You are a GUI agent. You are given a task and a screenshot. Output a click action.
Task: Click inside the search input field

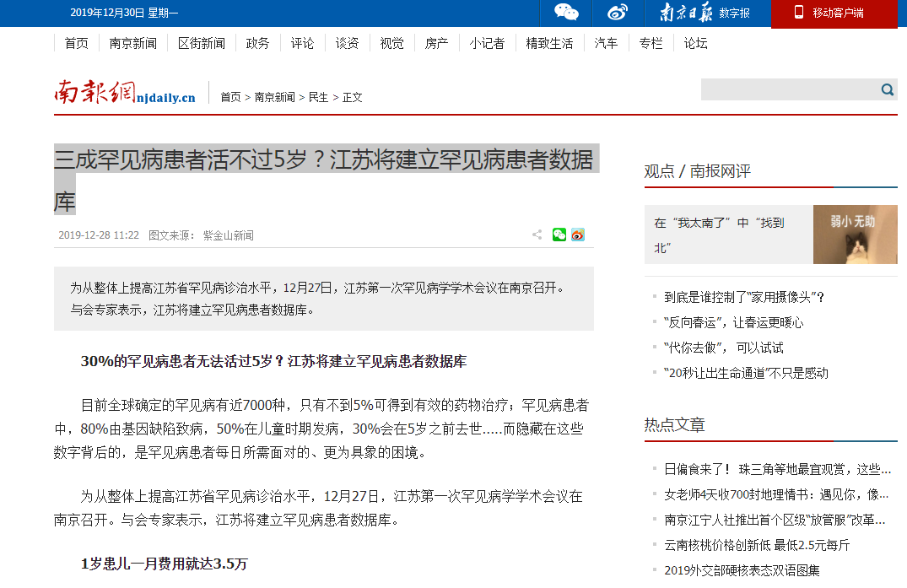pyautogui.click(x=785, y=89)
